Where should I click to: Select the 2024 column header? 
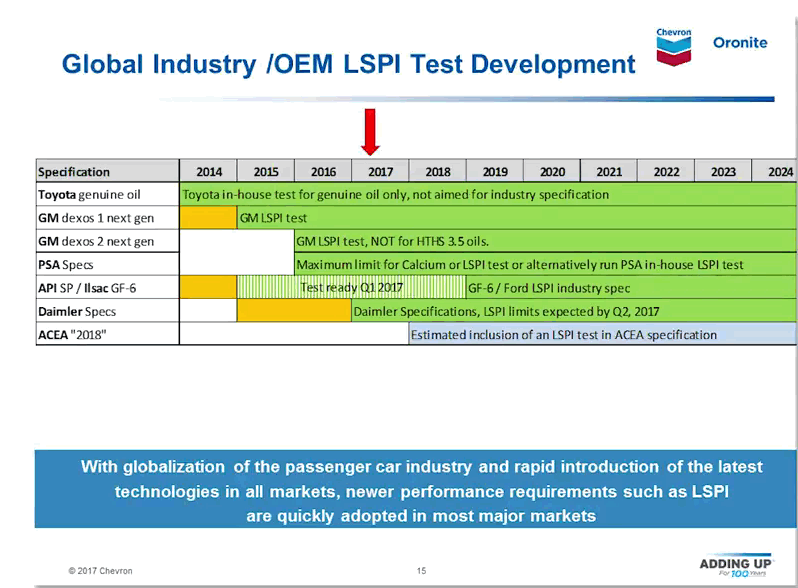775,172
